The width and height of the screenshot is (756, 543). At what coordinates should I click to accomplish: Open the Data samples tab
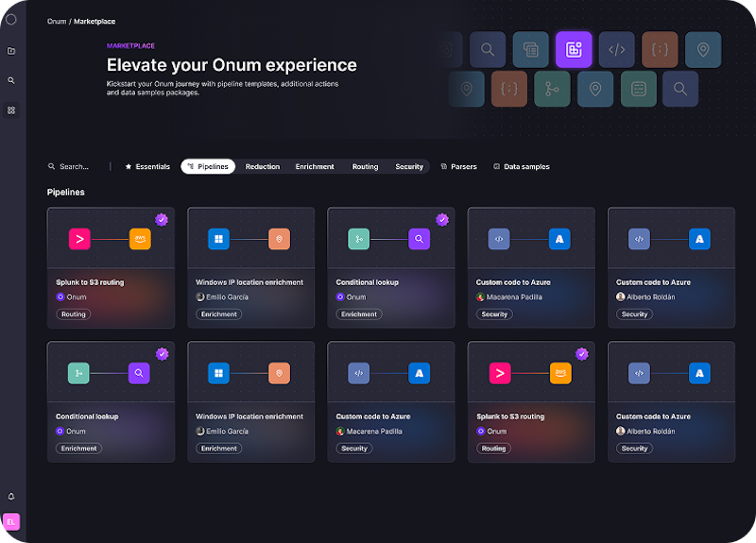522,167
